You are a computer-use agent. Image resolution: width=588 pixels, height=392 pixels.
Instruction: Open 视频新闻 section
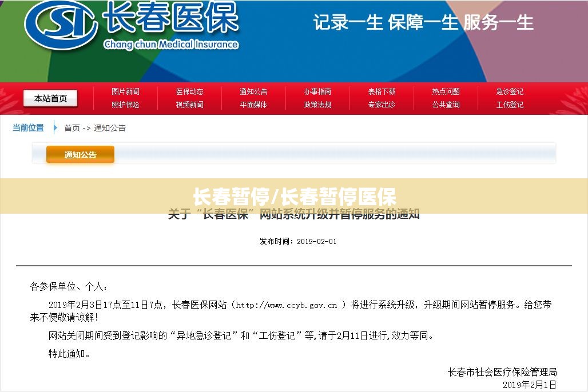click(189, 105)
